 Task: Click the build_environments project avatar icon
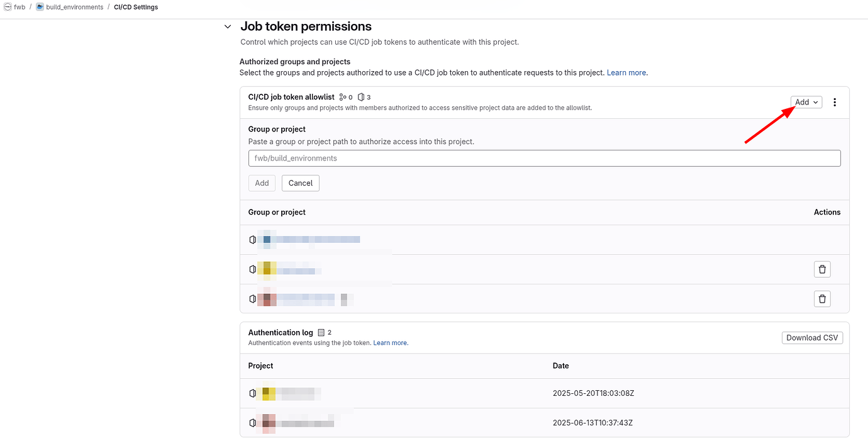coord(40,7)
